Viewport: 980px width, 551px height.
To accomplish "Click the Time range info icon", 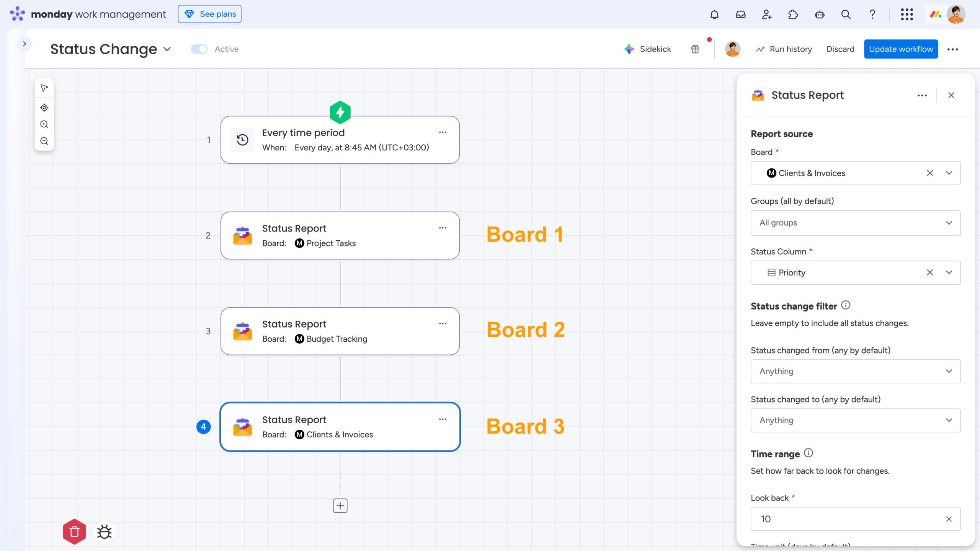I will point(808,453).
